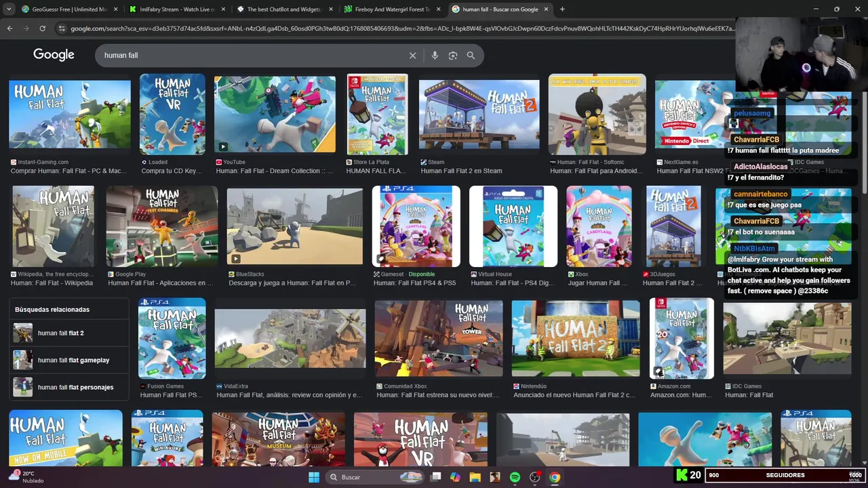
Task: Open the Nintendúo Human Fall Flat 2 thumbnail
Action: tap(576, 338)
